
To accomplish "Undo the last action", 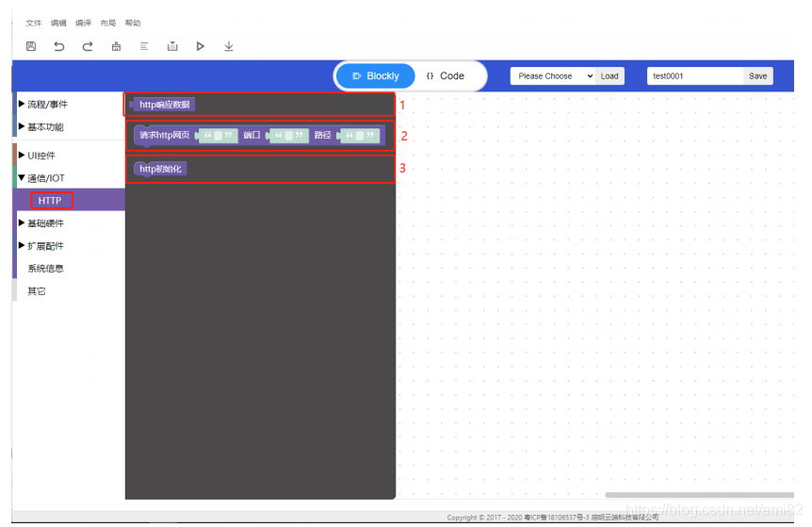I will click(x=59, y=46).
